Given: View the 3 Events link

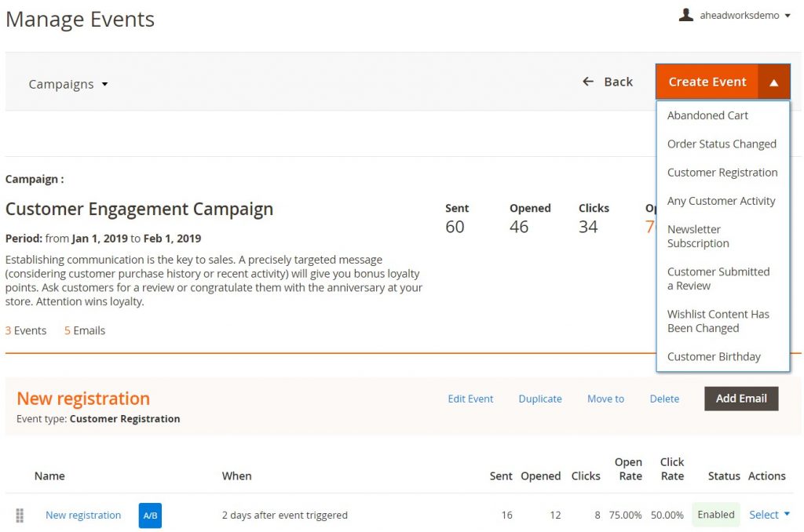Looking at the screenshot, I should point(26,330).
